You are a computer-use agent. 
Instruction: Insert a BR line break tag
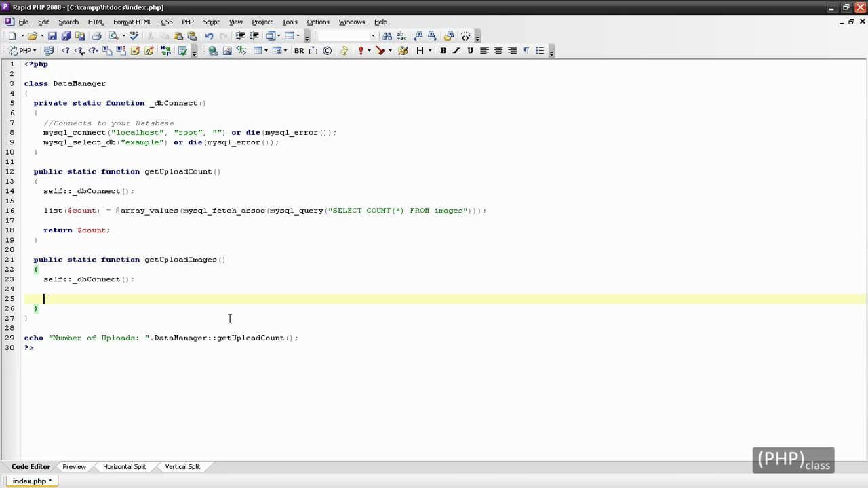pos(298,51)
